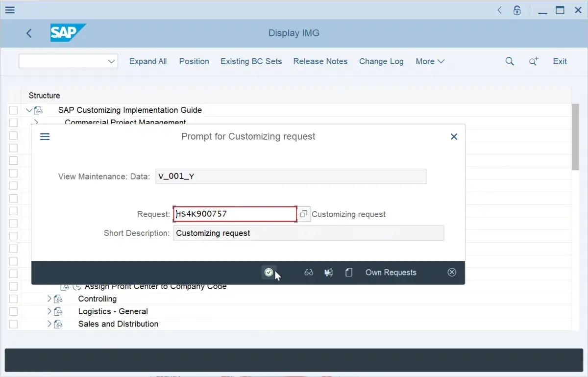Tick the checkbox for SAP Customizing Implementation Guide
This screenshot has height=377, width=588.
13,110
